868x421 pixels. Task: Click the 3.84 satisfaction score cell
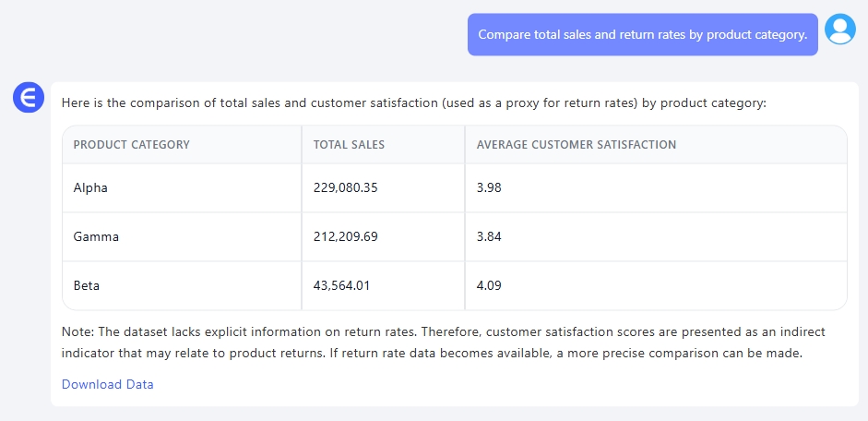pyautogui.click(x=489, y=236)
